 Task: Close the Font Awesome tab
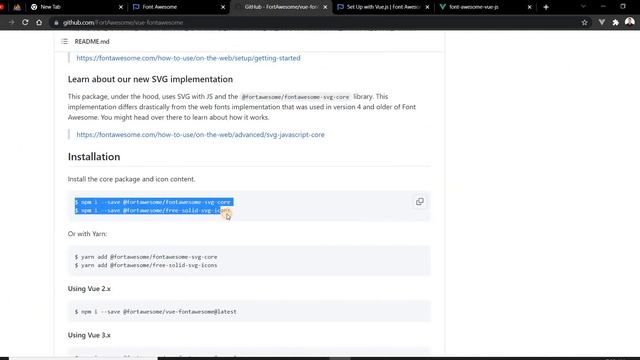(x=223, y=7)
